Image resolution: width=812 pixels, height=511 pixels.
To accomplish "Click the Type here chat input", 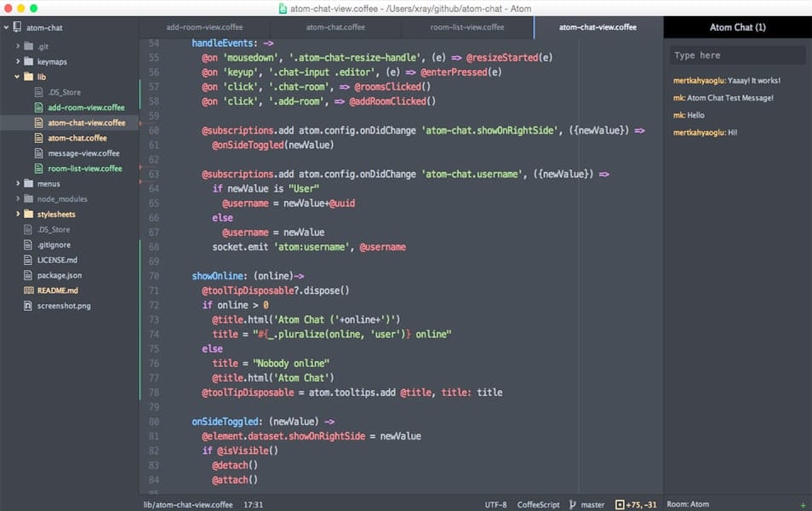I will [737, 53].
